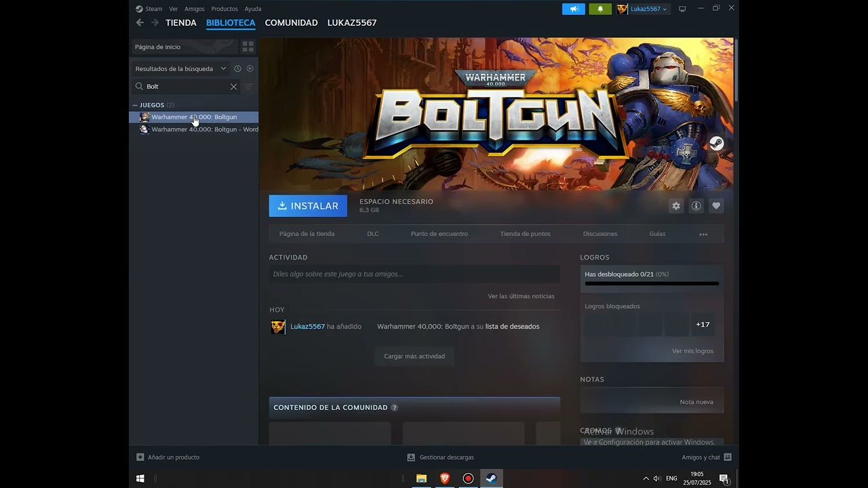Click the library page vertical scrollbar

736,71
